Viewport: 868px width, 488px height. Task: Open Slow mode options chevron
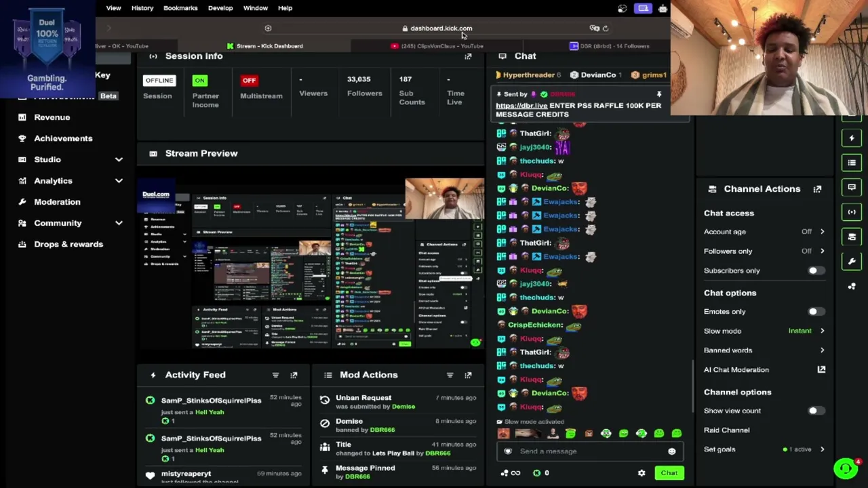822,331
